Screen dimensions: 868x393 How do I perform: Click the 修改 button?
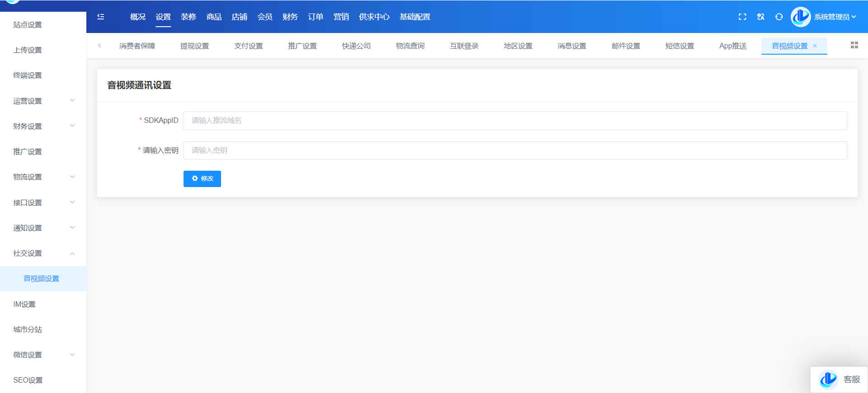point(202,178)
